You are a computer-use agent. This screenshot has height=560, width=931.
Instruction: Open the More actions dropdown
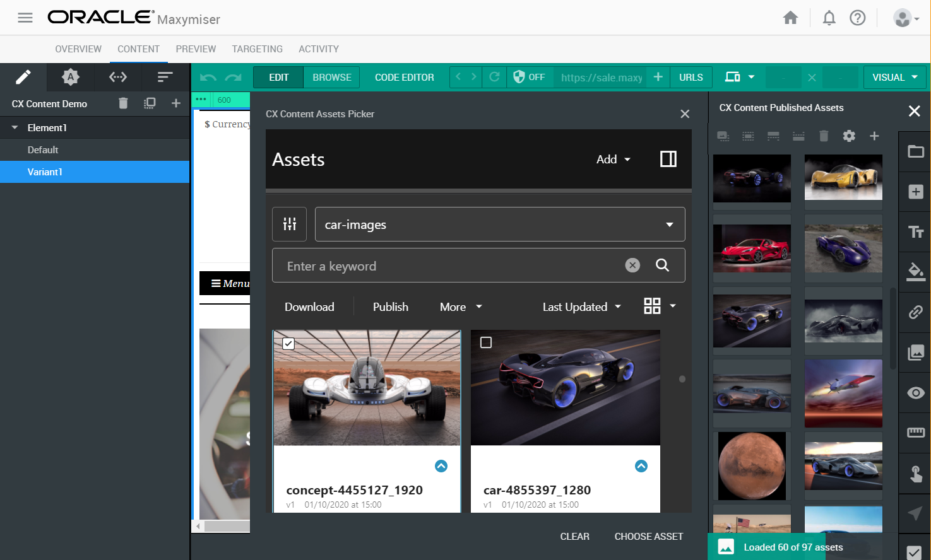point(461,307)
